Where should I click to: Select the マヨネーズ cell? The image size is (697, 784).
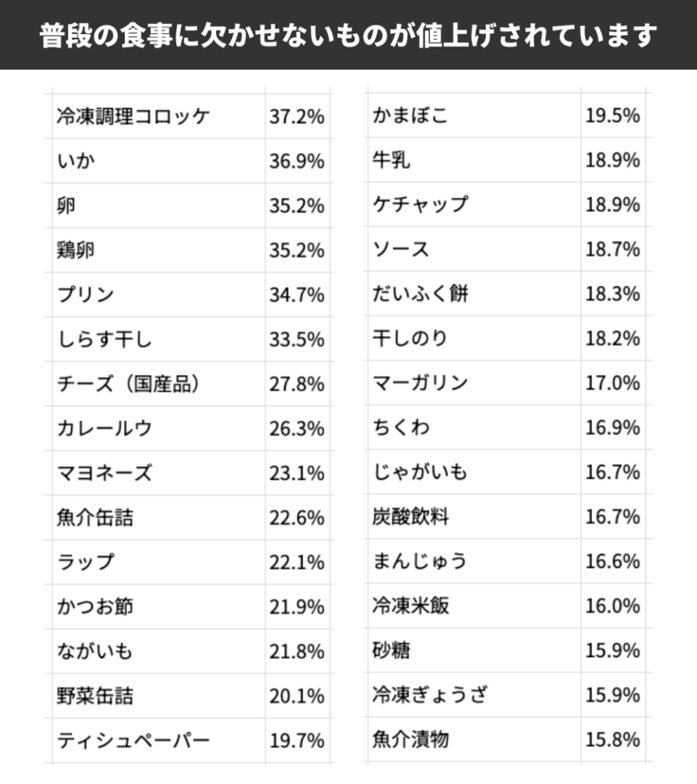click(104, 472)
